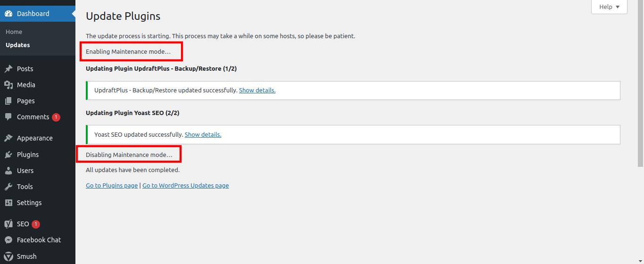The height and width of the screenshot is (264, 644).
Task: Open the SEO menu
Action: pos(38,224)
